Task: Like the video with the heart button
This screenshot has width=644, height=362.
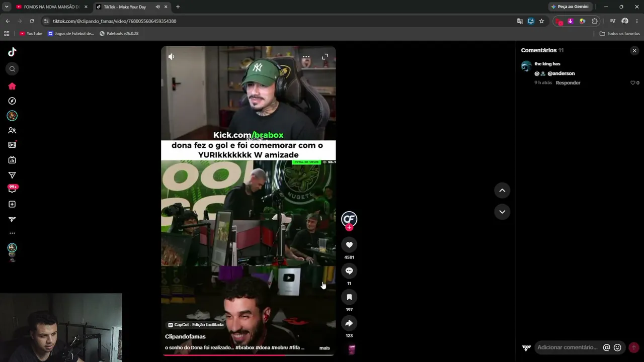Action: click(x=349, y=245)
